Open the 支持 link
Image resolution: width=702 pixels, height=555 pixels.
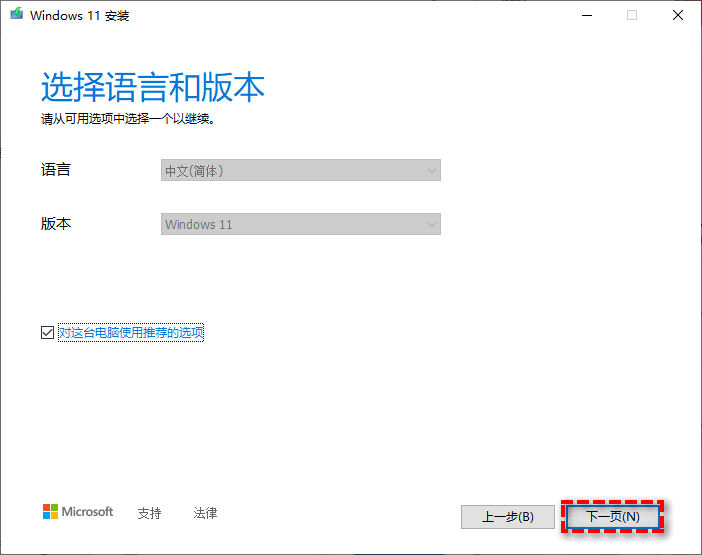coord(149,513)
